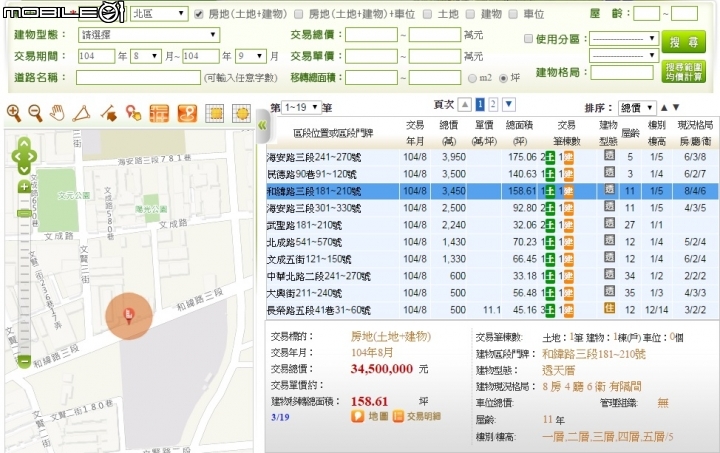Viewport: 720px width, 453px height.
Task: Check the 土地 checkbox
Action: click(x=428, y=14)
